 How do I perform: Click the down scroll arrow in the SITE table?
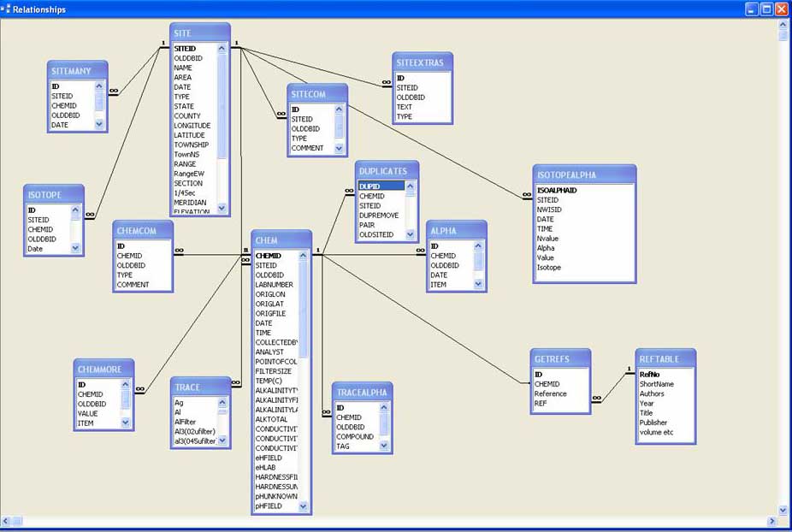click(x=222, y=210)
